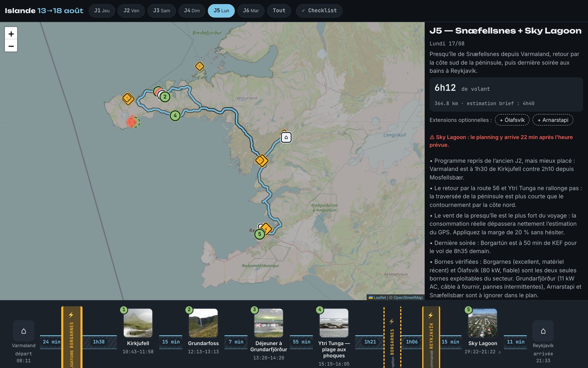Click the Varmaland house marker on the map

286,137
